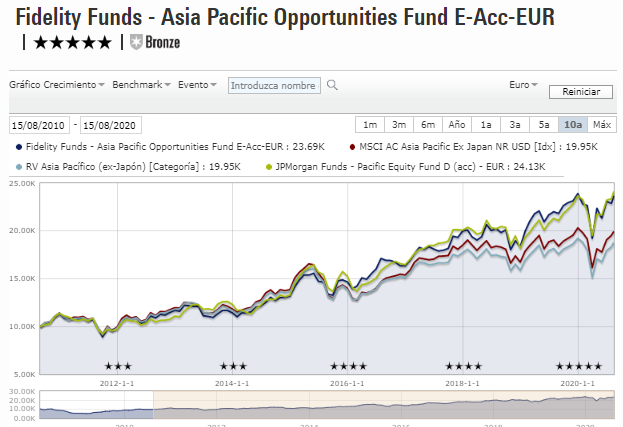Click the five-star rating marker near 2020
Viewport: 623px width, 427px height.
coord(579,366)
